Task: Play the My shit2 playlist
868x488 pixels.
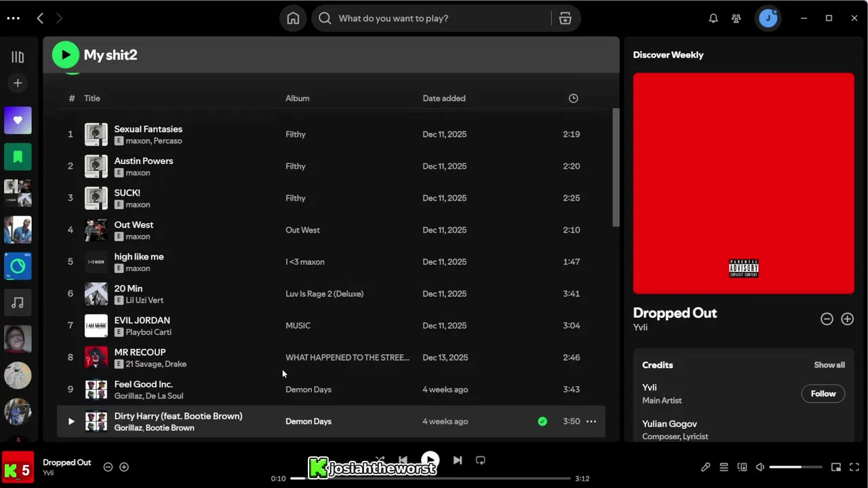Action: [x=66, y=55]
